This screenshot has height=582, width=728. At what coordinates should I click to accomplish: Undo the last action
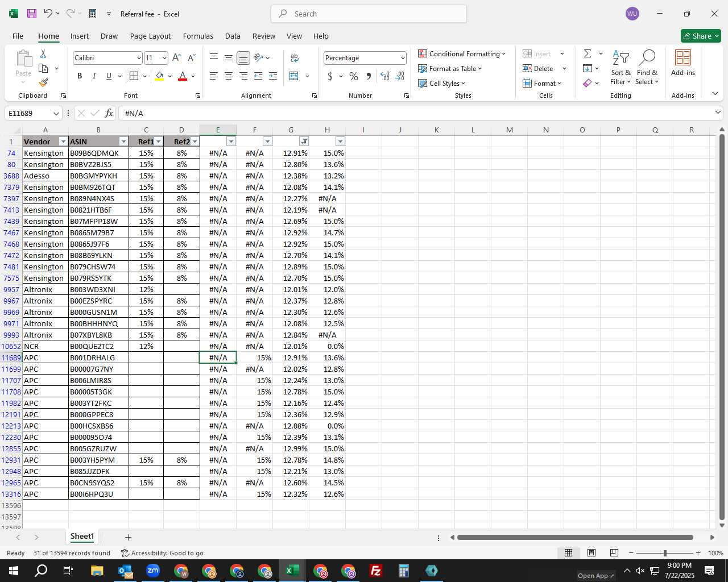point(48,14)
